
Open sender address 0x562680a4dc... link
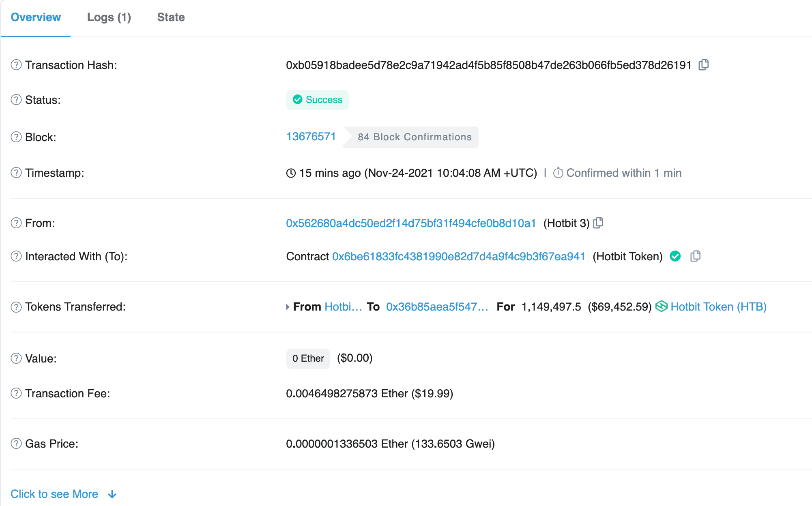tap(411, 223)
